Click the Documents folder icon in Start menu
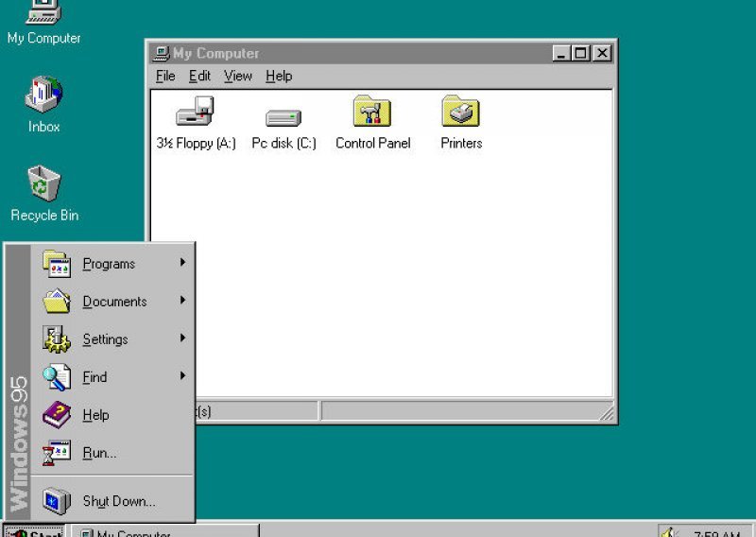Image resolution: width=756 pixels, height=537 pixels. (57, 302)
